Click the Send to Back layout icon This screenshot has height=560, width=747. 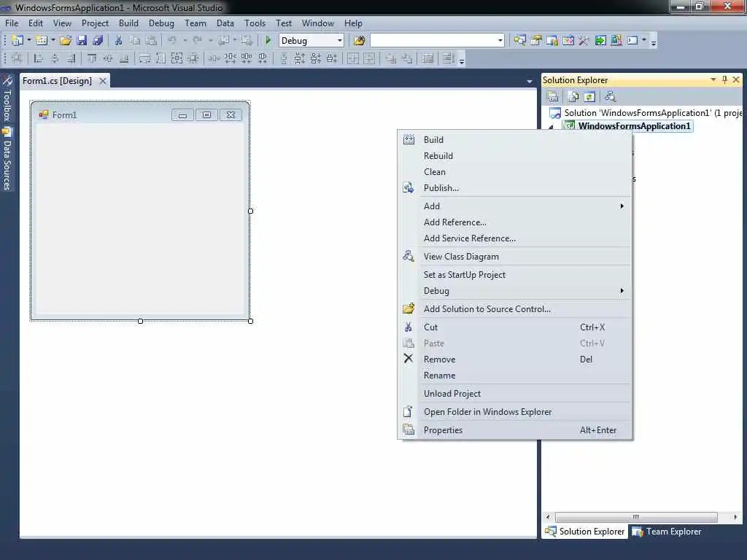pos(407,58)
